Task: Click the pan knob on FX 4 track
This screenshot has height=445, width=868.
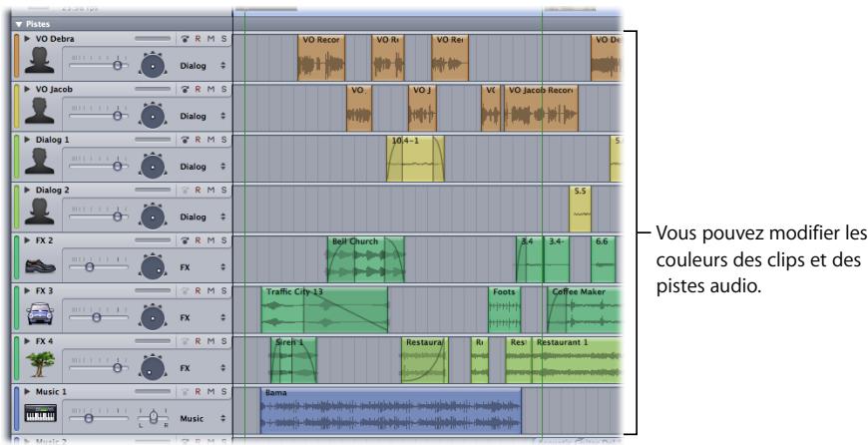Action: [154, 367]
